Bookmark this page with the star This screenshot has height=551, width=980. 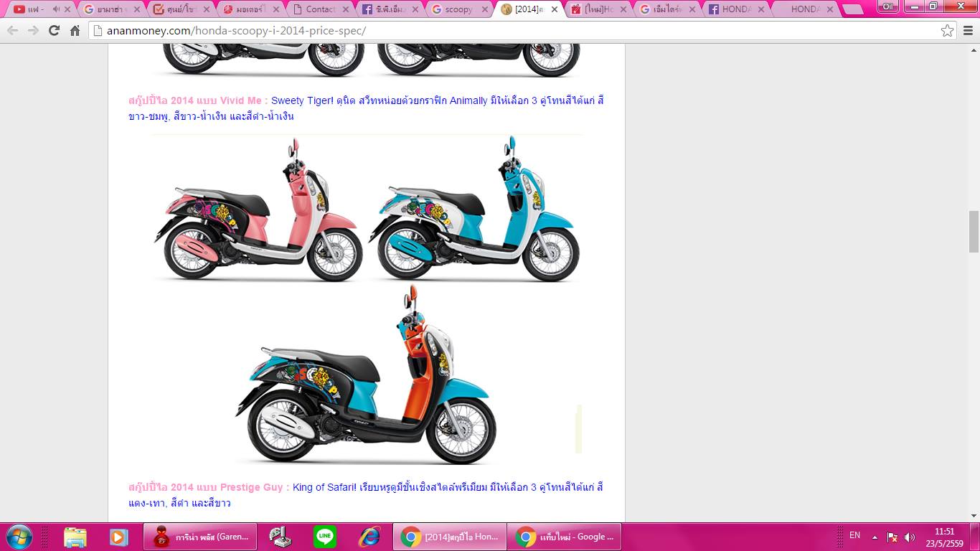coord(948,31)
